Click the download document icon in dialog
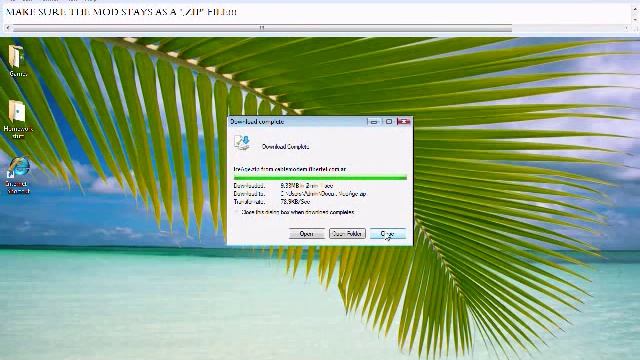This screenshot has height=360, width=640. coord(242,143)
